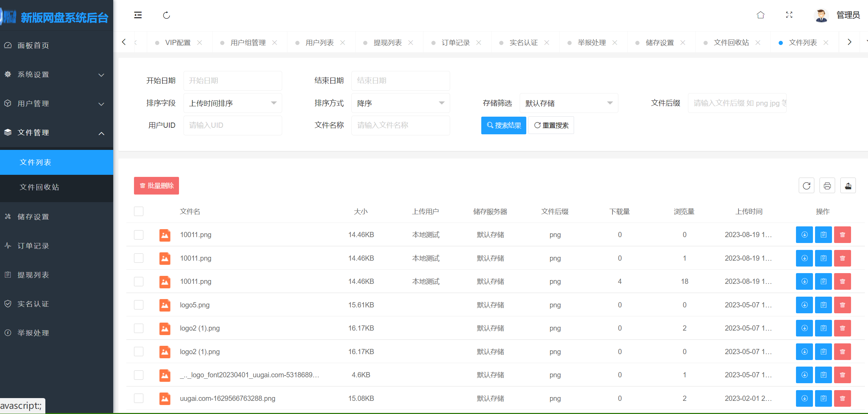This screenshot has height=414, width=868.
Task: Click the red 批量删除 button
Action: click(x=156, y=186)
